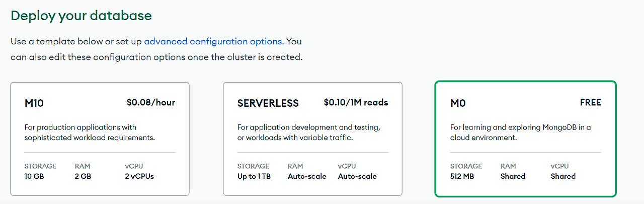The width and height of the screenshot is (644, 204).
Task: Click the 2 vCPUs value
Action: pyautogui.click(x=139, y=176)
